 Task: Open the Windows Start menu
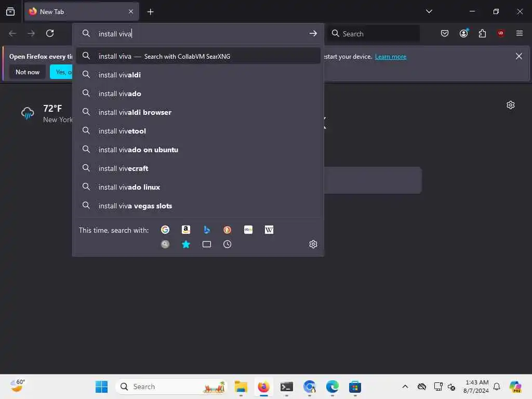(x=101, y=387)
